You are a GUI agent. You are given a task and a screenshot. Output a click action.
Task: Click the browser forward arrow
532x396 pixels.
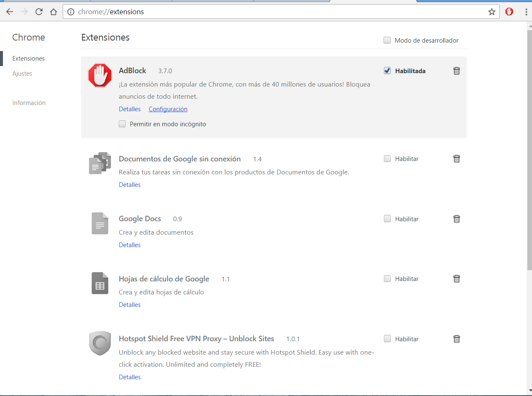pyautogui.click(x=24, y=12)
